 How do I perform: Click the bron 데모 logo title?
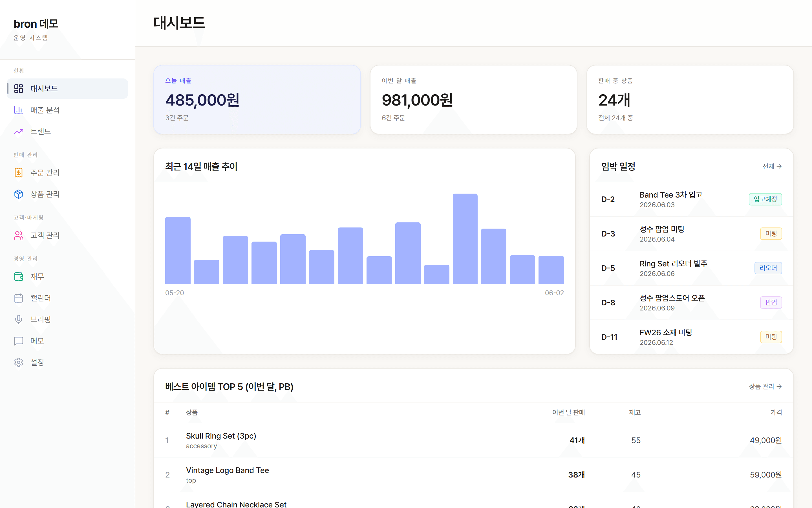36,24
